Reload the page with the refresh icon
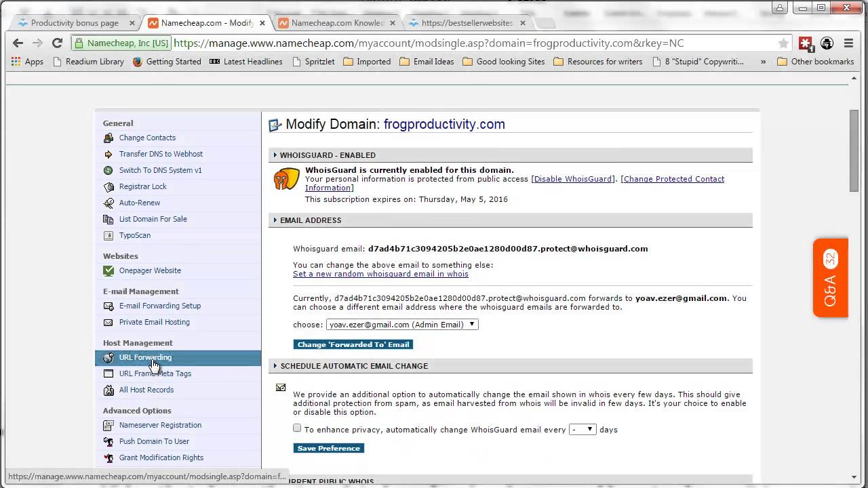This screenshot has width=868, height=488. tap(58, 43)
